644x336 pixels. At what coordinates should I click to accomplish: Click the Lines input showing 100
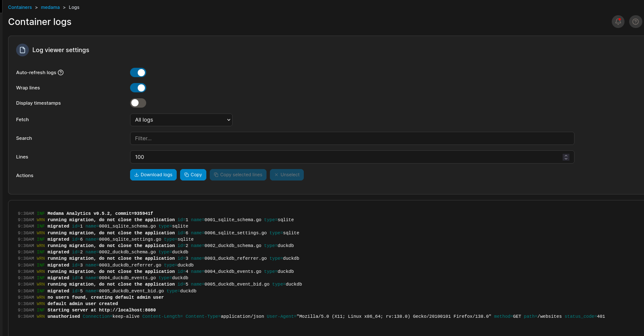tap(352, 157)
